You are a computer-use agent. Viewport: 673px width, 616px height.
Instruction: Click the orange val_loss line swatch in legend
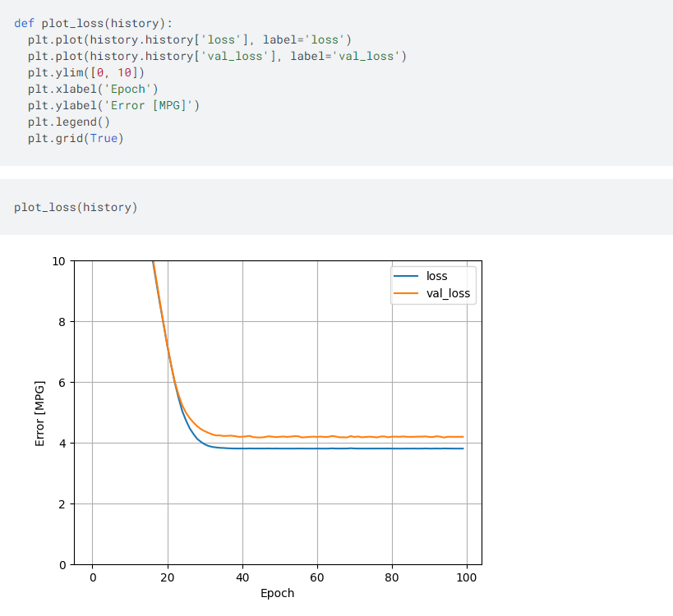pyautogui.click(x=407, y=293)
